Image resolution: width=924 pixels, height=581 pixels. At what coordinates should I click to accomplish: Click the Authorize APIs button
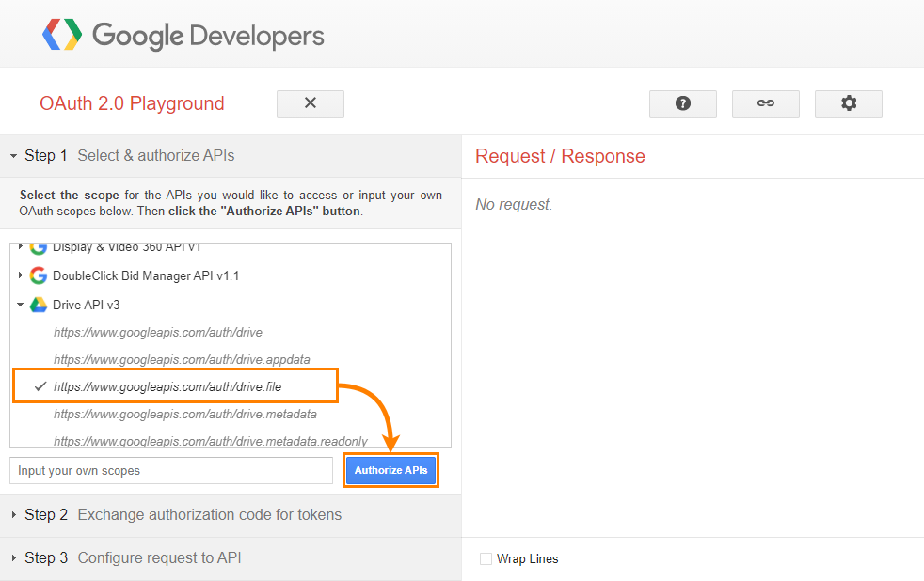(390, 470)
